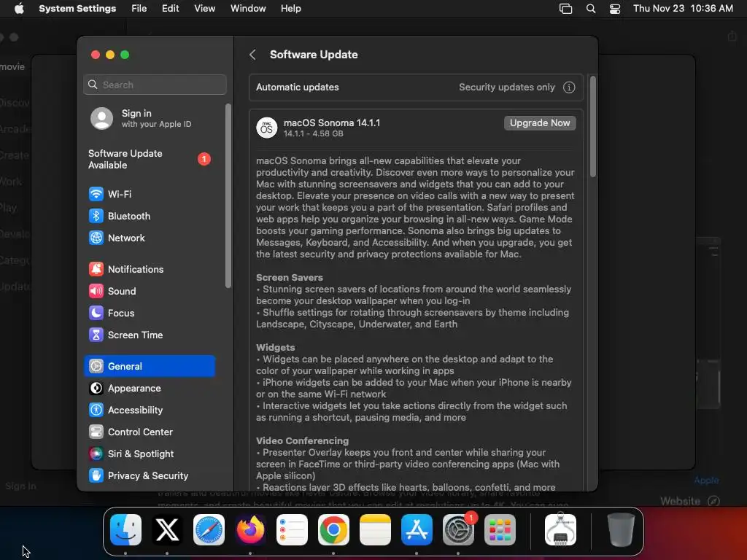Click the Stage Manager windows icon in menu bar
The image size is (747, 560).
tap(565, 9)
